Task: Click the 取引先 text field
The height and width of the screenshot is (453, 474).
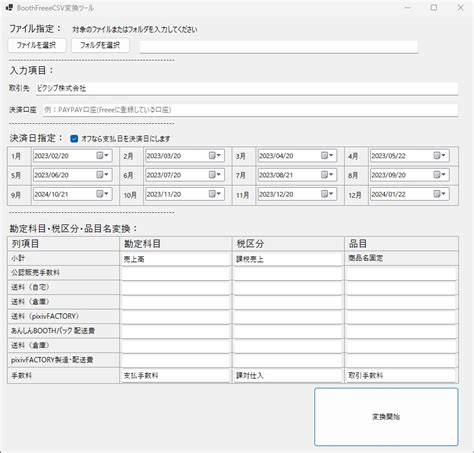Action: 247,88
